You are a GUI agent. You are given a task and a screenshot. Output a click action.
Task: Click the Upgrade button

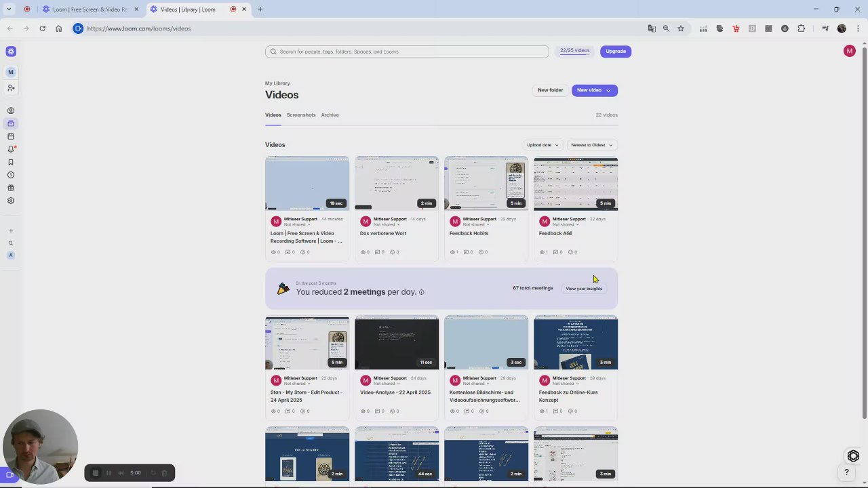click(x=616, y=52)
